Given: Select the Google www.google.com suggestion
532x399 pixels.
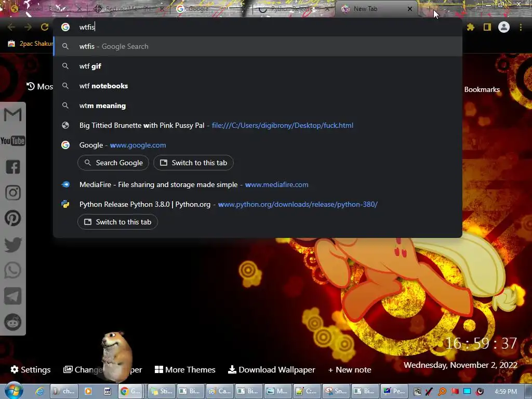Looking at the screenshot, I should [x=258, y=145].
